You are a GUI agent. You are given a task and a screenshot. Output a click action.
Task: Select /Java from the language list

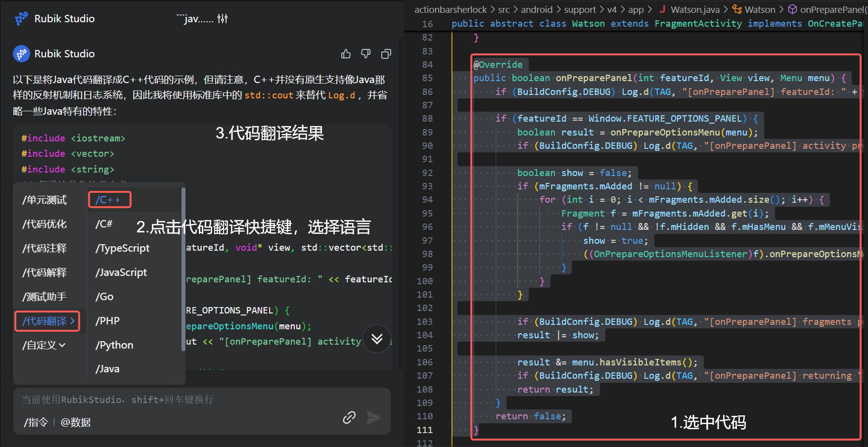pos(107,369)
